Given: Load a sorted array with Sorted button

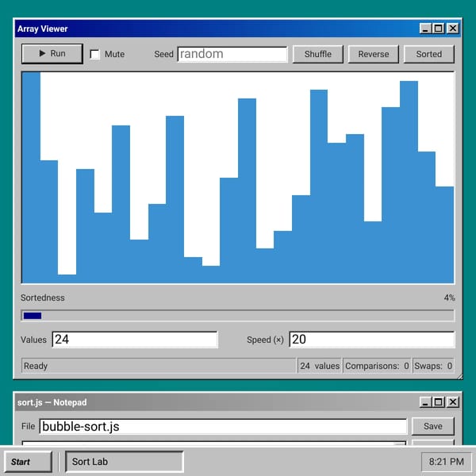Looking at the screenshot, I should pyautogui.click(x=429, y=54).
